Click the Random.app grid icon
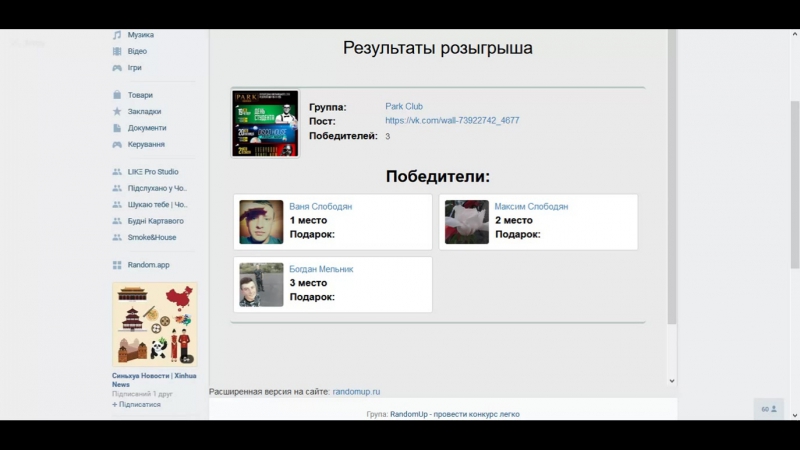The height and width of the screenshot is (450, 800). pos(117,265)
